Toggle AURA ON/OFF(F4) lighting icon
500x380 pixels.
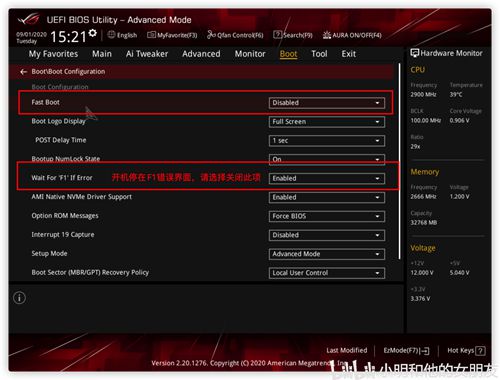(x=327, y=35)
